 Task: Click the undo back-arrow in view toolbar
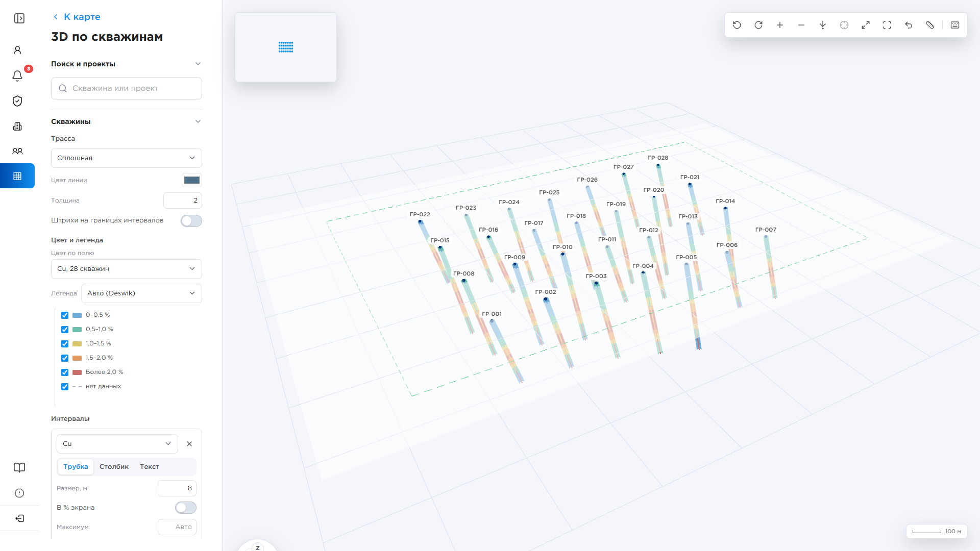pyautogui.click(x=909, y=25)
